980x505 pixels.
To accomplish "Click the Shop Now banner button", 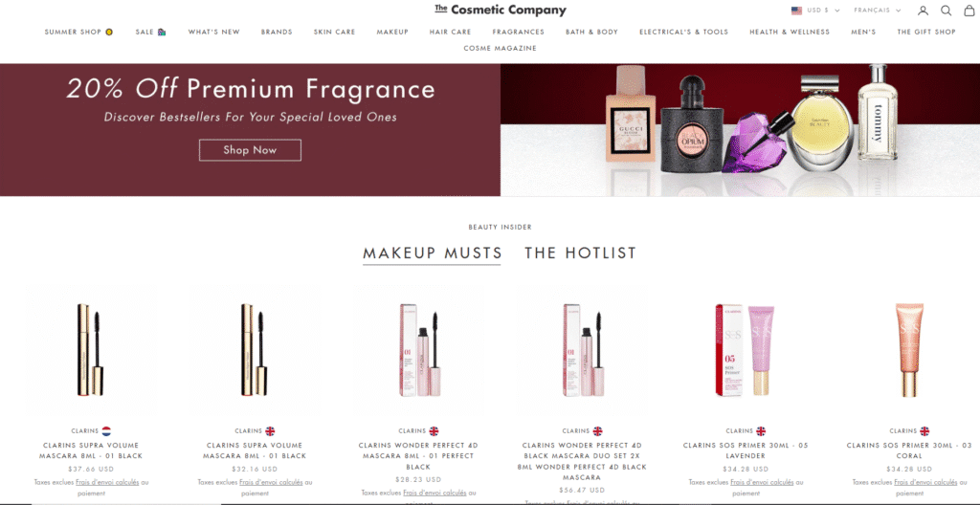I will (x=250, y=150).
